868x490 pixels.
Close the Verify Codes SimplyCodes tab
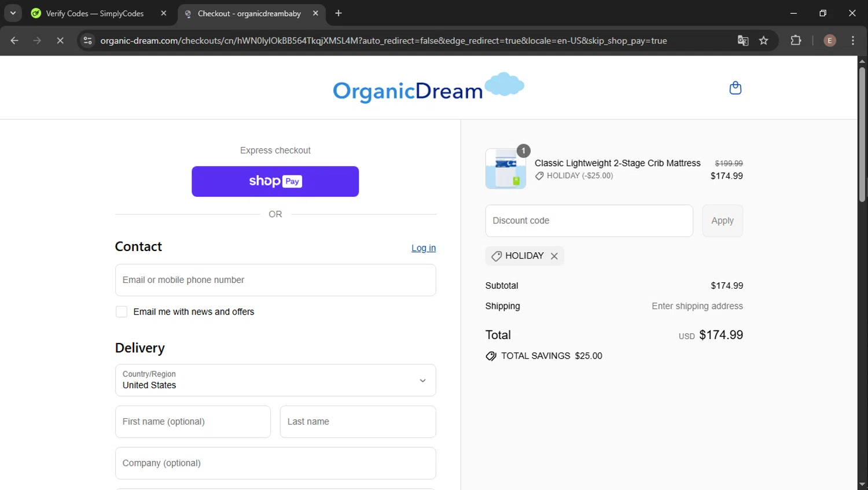coord(164,13)
